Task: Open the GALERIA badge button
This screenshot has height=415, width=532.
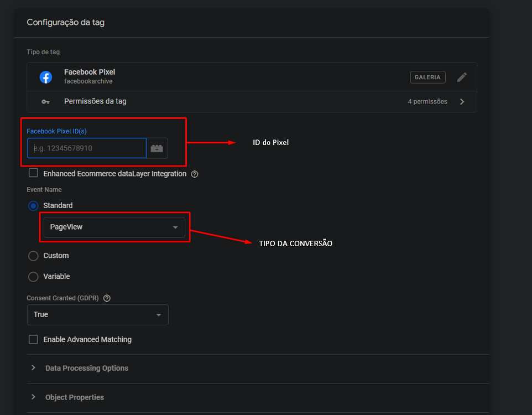Action: coord(427,77)
